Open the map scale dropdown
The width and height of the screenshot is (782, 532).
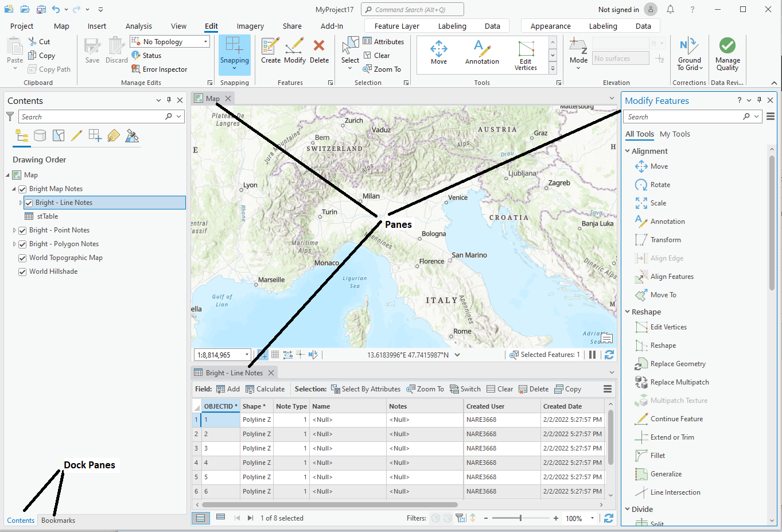tap(247, 355)
